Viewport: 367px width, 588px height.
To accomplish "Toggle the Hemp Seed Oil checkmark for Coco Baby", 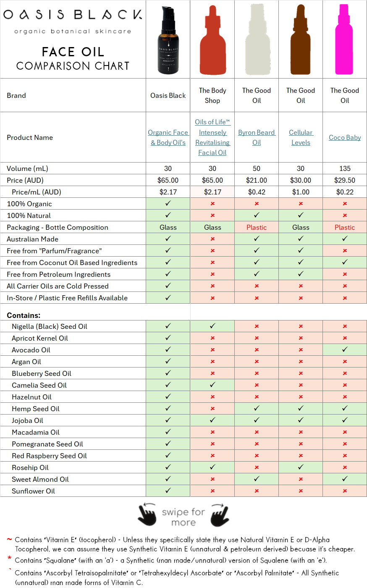I will pos(344,409).
